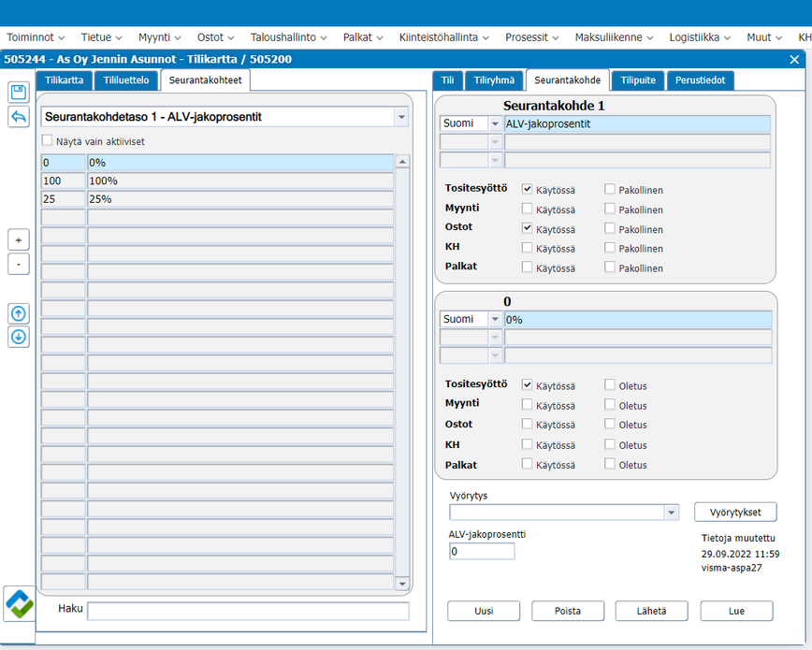
Task: Open Suomi language dropdown for ALV-jakoprosentit
Action: [495, 123]
